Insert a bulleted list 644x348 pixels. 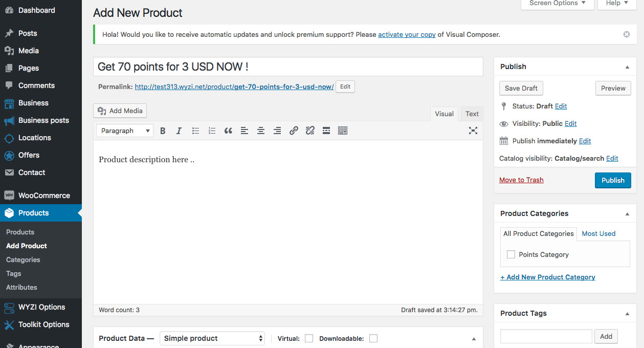[x=195, y=131]
